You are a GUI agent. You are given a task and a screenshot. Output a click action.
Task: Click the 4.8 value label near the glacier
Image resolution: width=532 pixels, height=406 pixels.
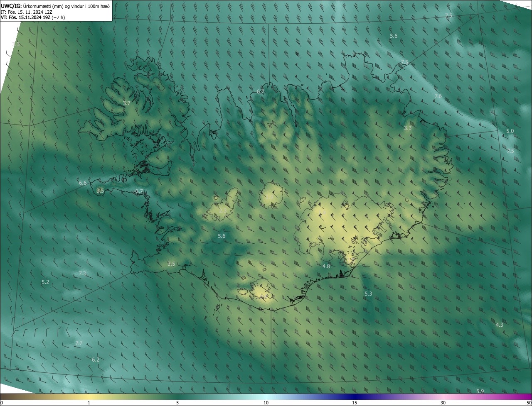coord(326,266)
